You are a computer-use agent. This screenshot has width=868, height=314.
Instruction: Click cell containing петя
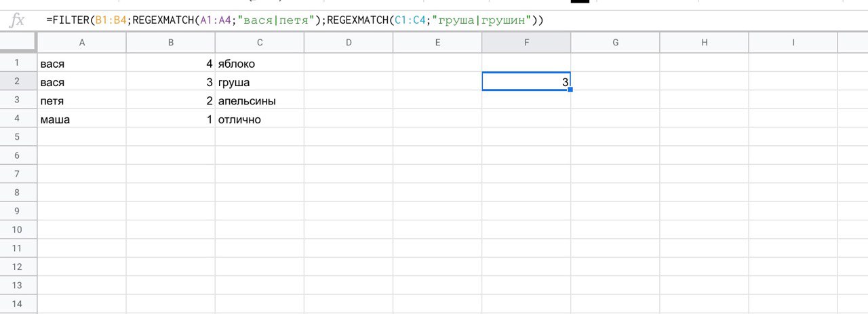(x=81, y=100)
